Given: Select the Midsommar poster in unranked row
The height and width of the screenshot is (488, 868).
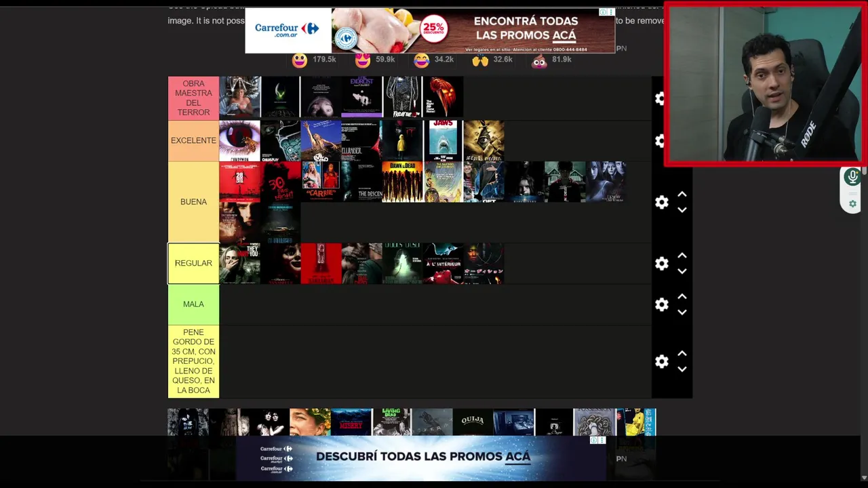Looking at the screenshot, I should point(310,422).
